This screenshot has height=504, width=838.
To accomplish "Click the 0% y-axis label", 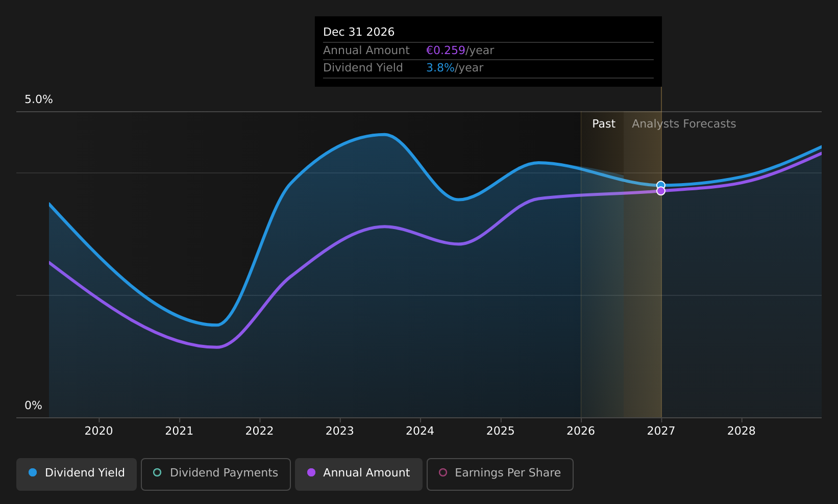I will coord(34,406).
